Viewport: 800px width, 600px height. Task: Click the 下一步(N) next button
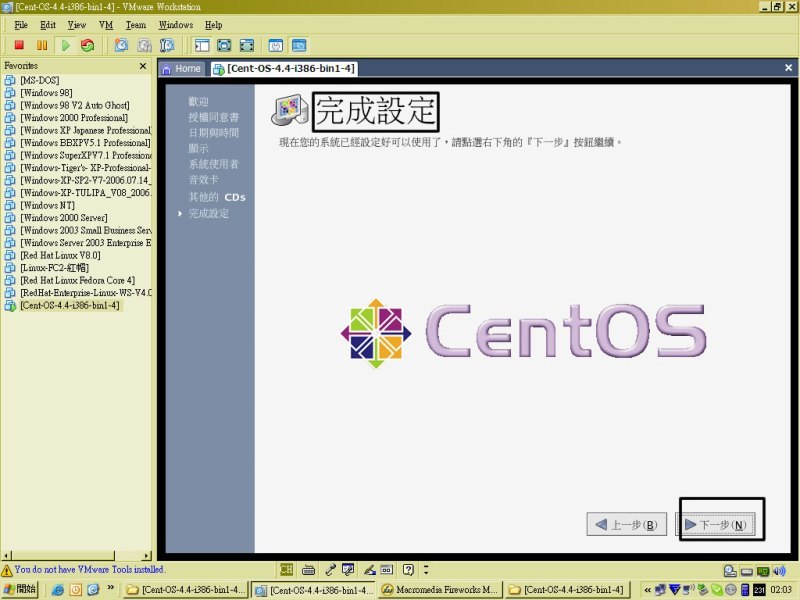pyautogui.click(x=715, y=524)
